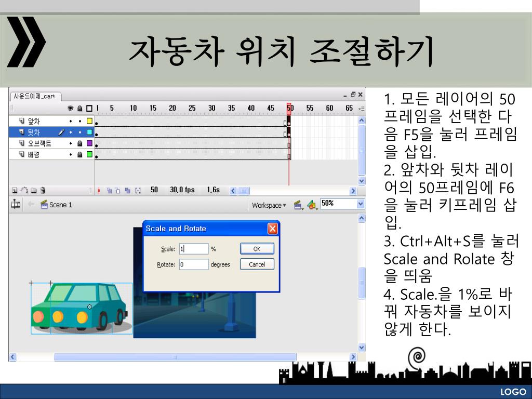The width and height of the screenshot is (532, 399).
Task: Toggle visibility dot of 오브젝트 layer
Action: coord(71,143)
